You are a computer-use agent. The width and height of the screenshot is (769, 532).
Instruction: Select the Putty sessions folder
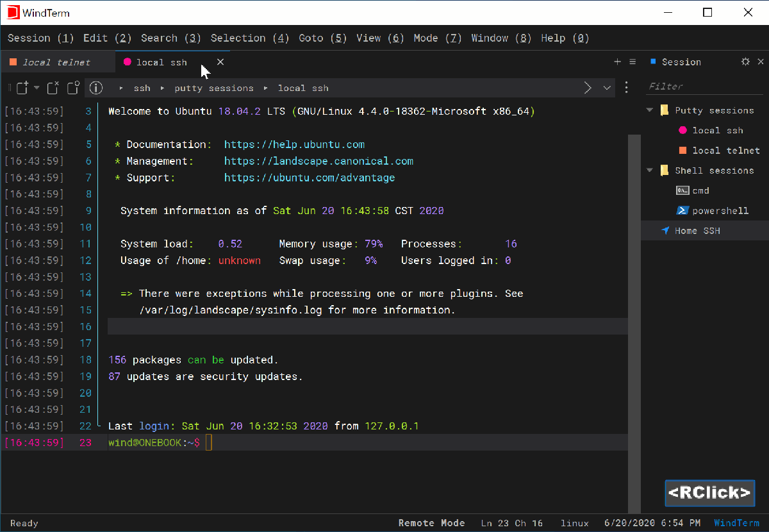point(714,110)
